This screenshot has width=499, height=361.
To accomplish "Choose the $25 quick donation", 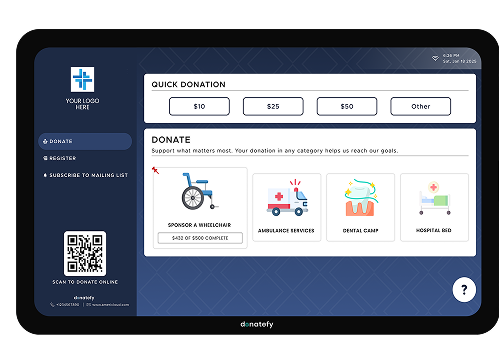I will [x=273, y=106].
